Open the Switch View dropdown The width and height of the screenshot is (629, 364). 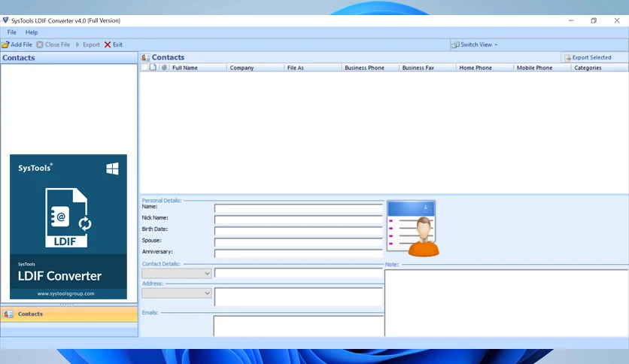pos(475,44)
